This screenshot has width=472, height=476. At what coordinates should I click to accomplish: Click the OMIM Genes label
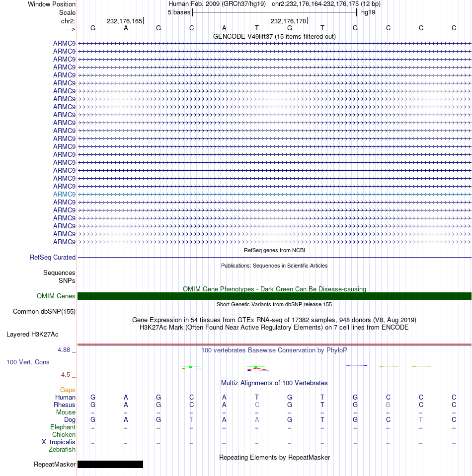[x=56, y=296]
